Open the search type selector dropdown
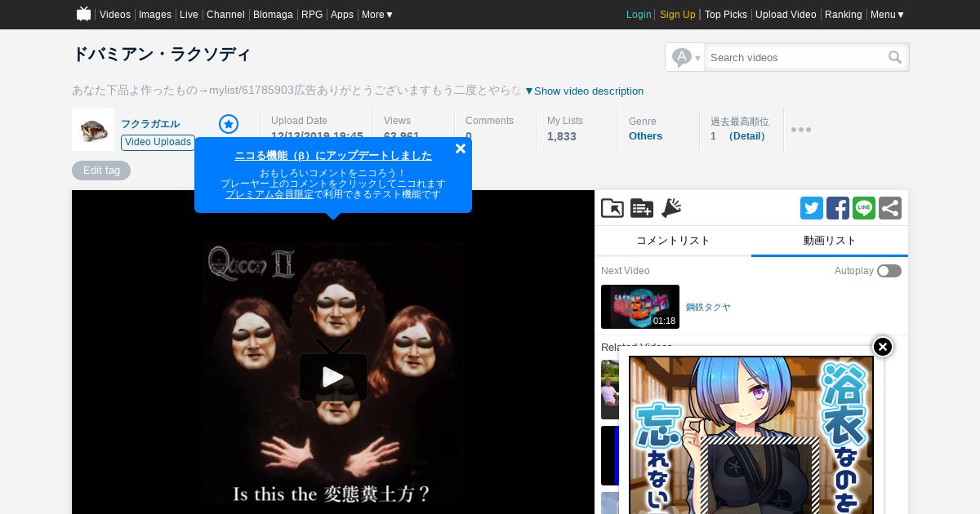980x514 pixels. click(685, 57)
